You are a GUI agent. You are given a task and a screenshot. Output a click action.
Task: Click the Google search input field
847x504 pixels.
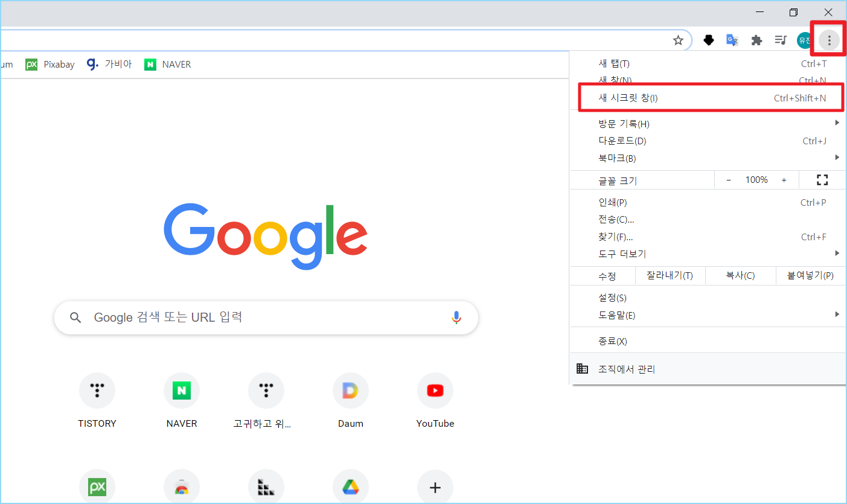(266, 317)
